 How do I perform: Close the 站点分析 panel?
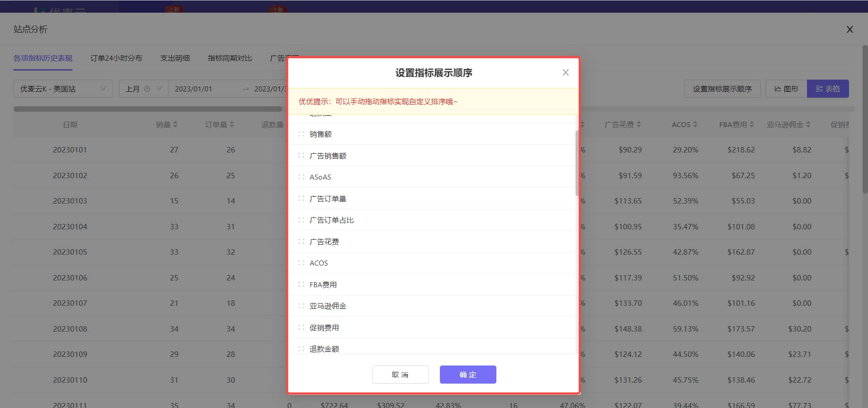click(x=850, y=29)
